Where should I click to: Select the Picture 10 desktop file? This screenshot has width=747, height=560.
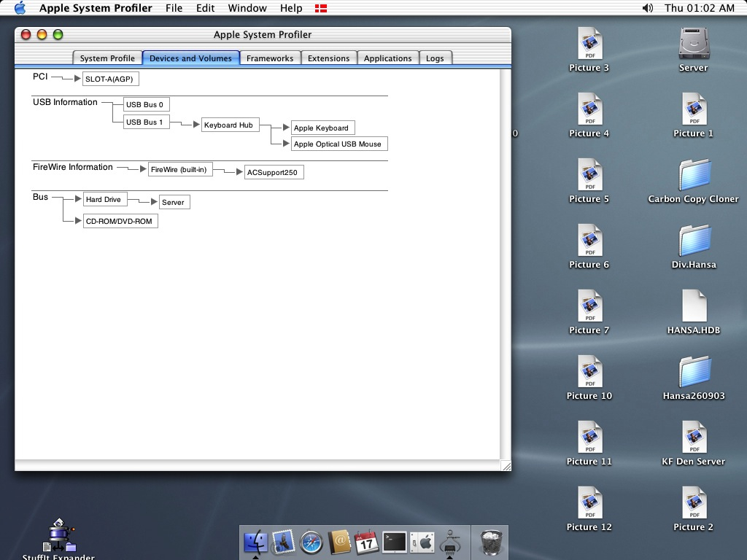point(589,371)
